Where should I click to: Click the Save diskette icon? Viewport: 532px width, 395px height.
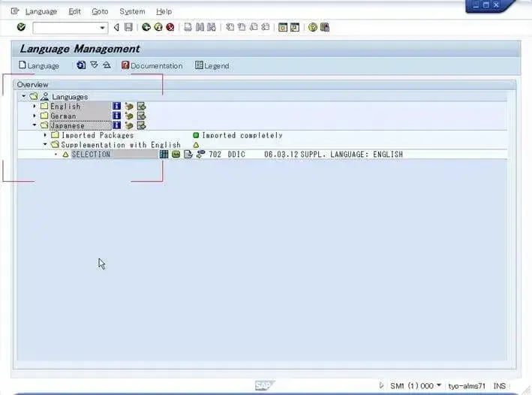coord(128,27)
